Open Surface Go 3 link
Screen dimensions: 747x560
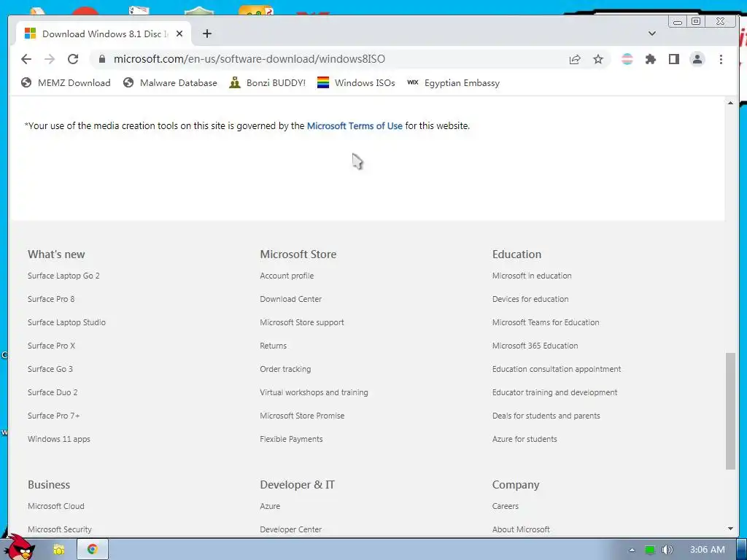[50, 369]
